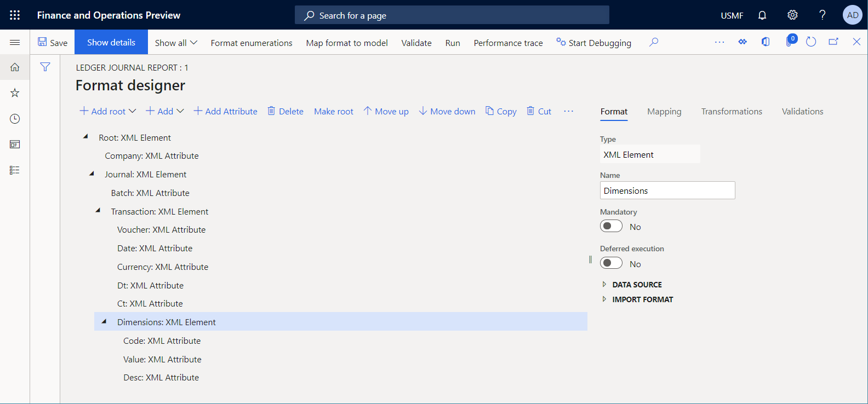
Task: Click Copy in the tree toolbar
Action: coord(501,111)
